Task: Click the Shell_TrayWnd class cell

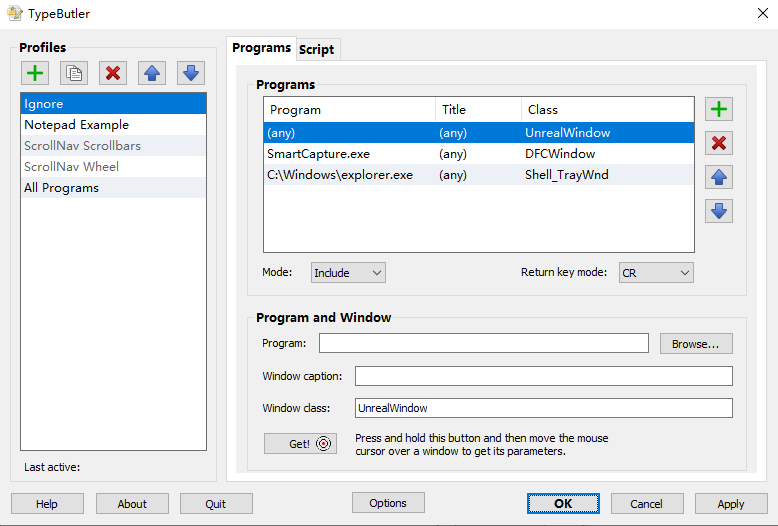Action: [x=567, y=175]
